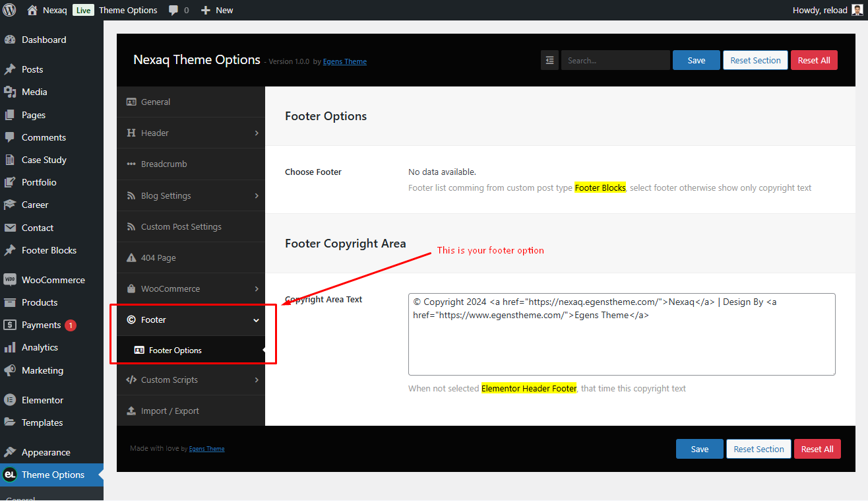Viewport: 868px width, 501px height.
Task: Open the General options tab
Action: click(191, 102)
